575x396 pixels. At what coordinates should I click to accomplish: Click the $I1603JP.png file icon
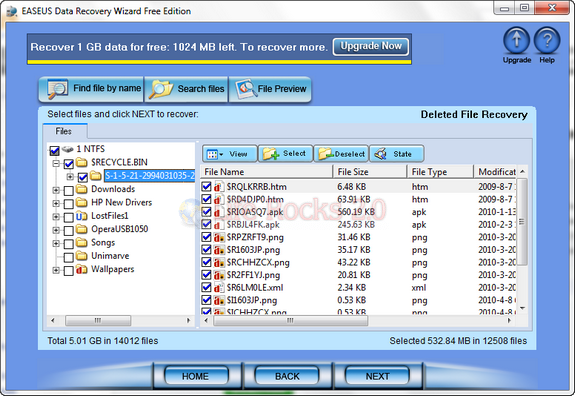[x=219, y=300]
